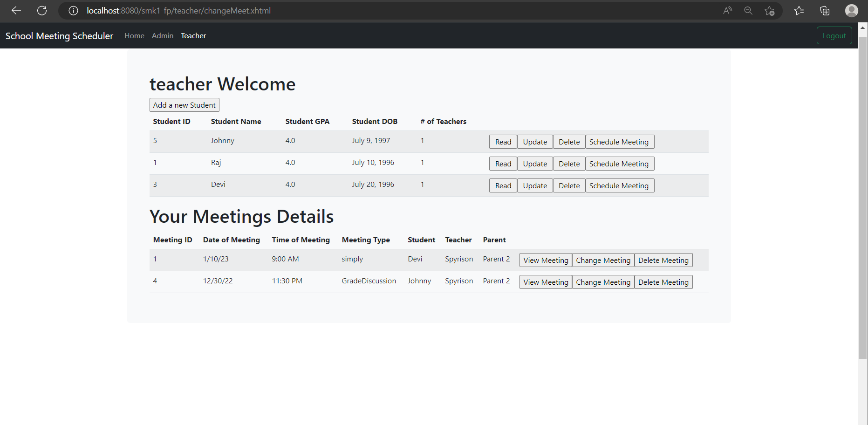The height and width of the screenshot is (425, 868).
Task: Read the student Raj record
Action: point(503,164)
